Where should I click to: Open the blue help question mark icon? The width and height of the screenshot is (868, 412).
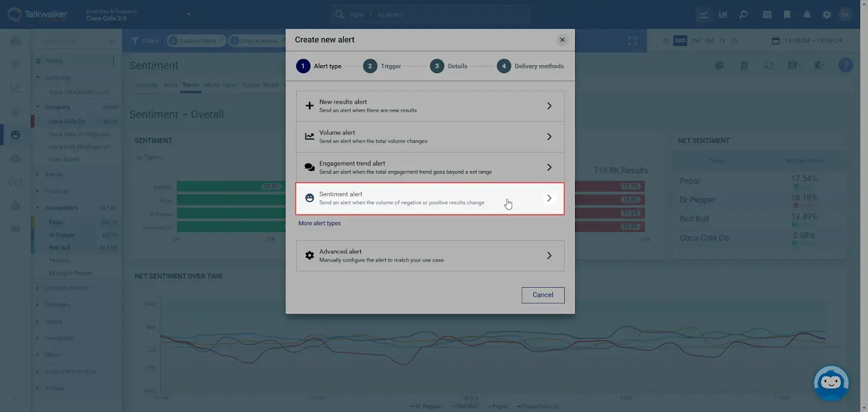[x=846, y=65]
